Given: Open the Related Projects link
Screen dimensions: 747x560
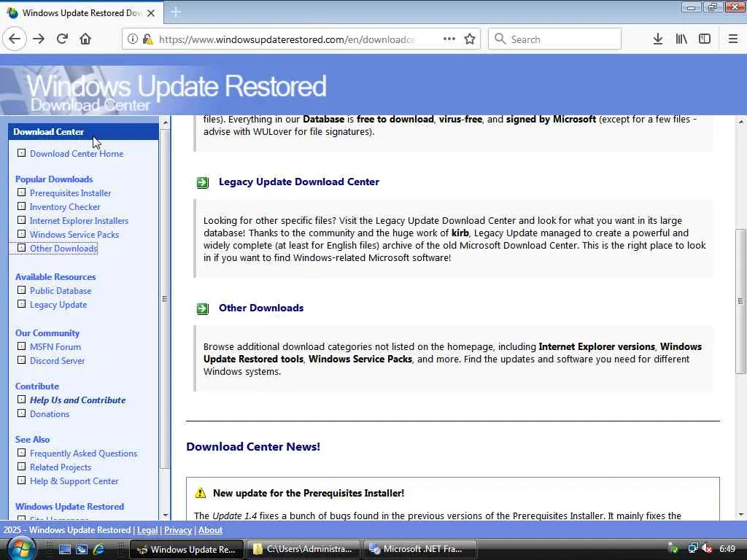Looking at the screenshot, I should point(61,467).
